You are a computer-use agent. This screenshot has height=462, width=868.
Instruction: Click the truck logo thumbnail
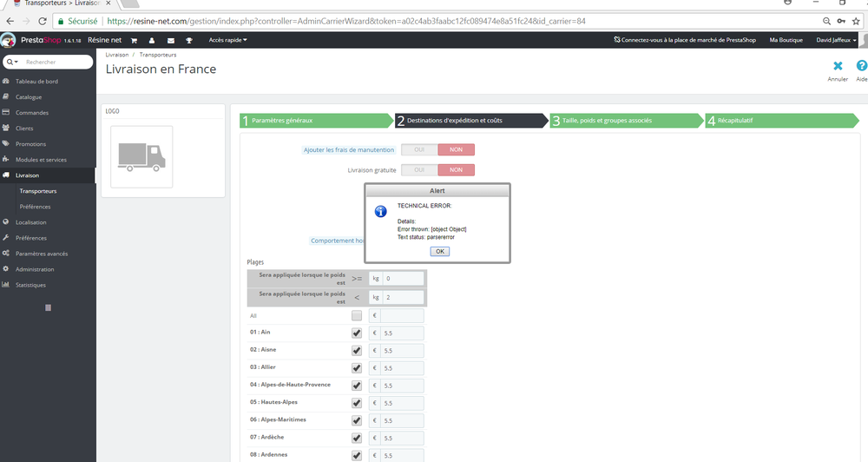(x=141, y=157)
